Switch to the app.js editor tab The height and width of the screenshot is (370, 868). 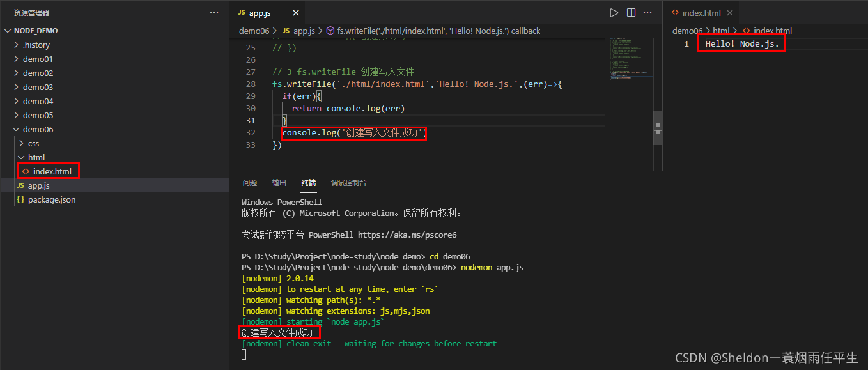click(267, 13)
